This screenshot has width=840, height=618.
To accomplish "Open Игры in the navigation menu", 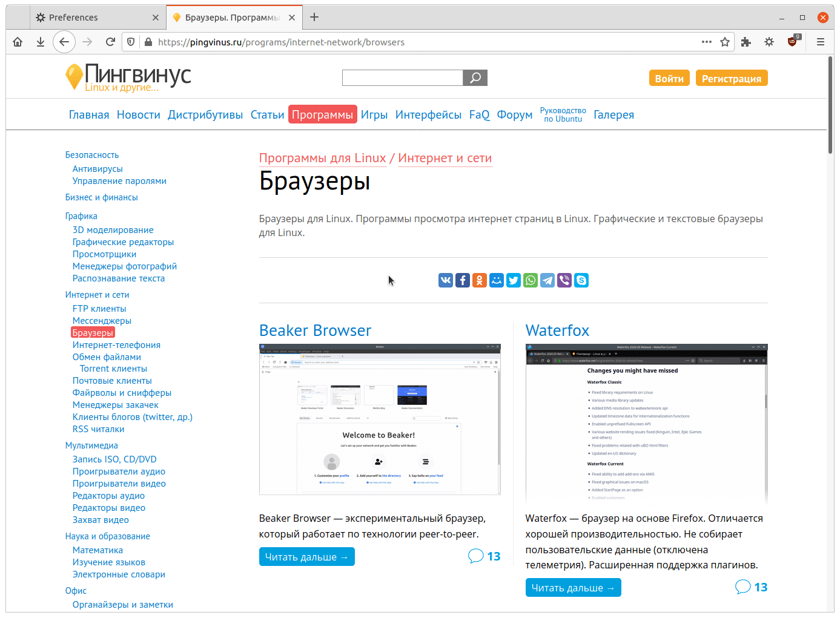I will (x=374, y=114).
